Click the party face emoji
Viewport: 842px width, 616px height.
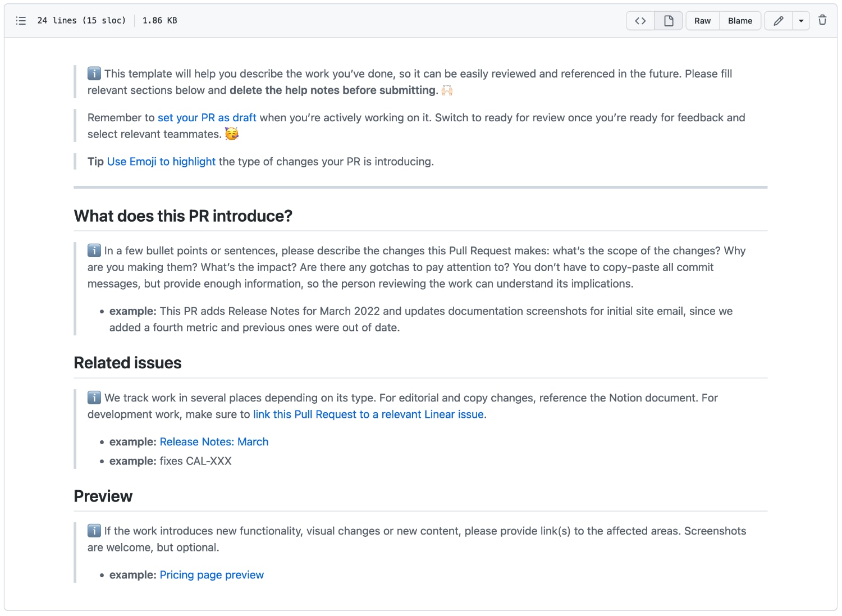(231, 134)
